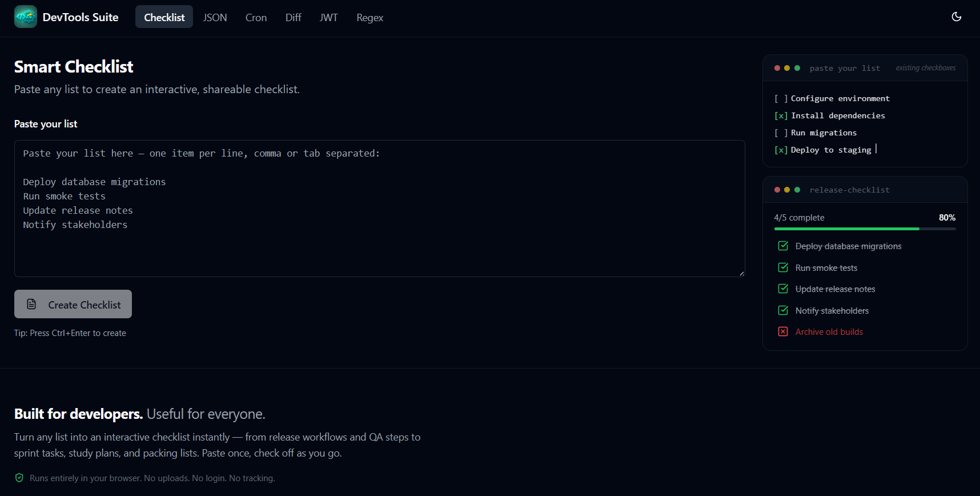Uncheck Notify stakeholders checkbox

[783, 310]
